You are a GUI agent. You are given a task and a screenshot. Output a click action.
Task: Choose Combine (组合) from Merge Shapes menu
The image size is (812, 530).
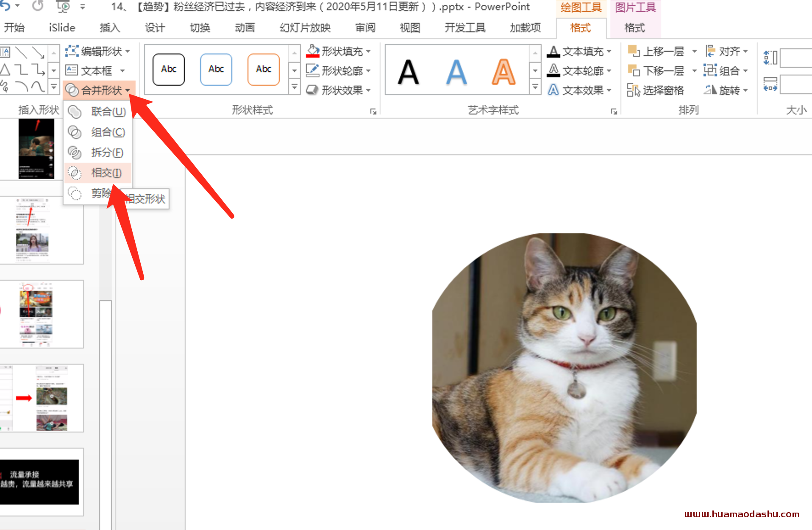tap(98, 132)
